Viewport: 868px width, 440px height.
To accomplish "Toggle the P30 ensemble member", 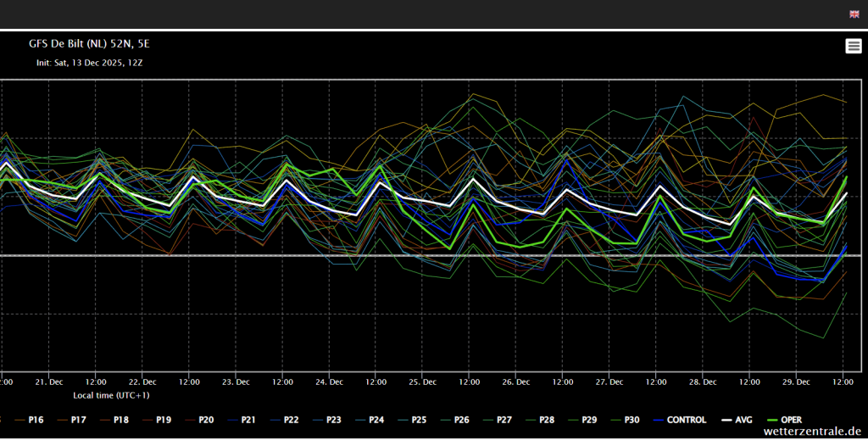I will [632, 420].
